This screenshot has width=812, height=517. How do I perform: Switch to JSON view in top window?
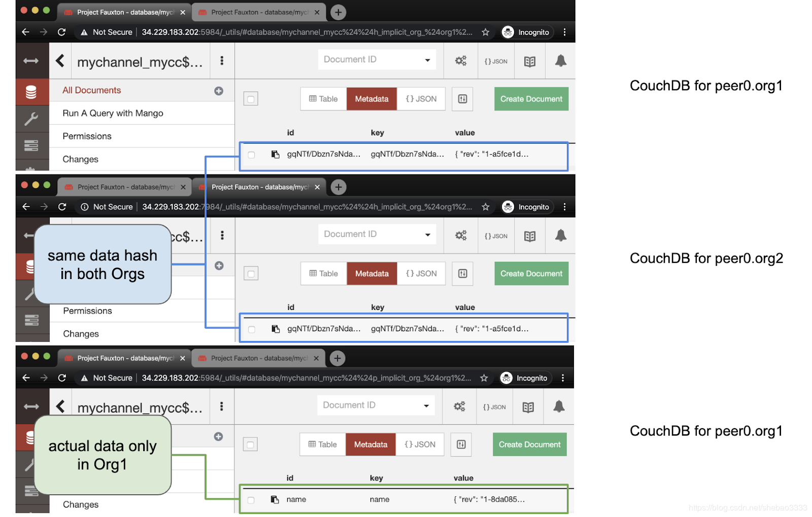421,99
